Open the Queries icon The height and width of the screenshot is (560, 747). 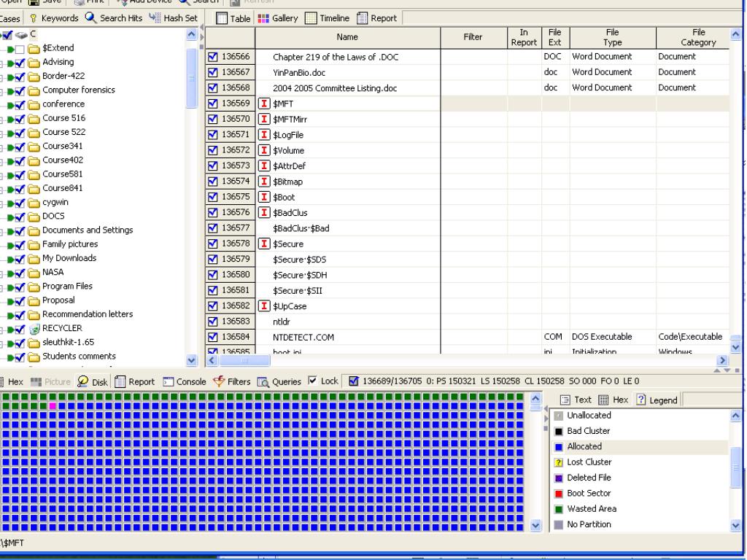coord(263,382)
